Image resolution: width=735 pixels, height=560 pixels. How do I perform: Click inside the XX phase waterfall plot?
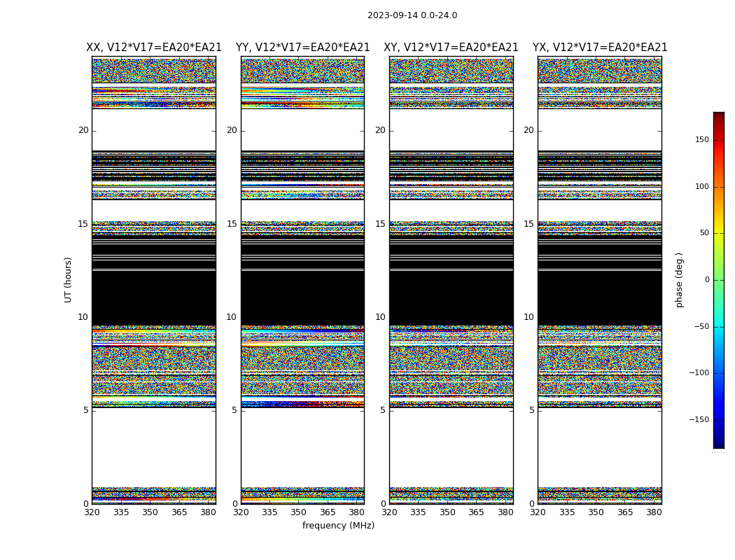[x=154, y=280]
